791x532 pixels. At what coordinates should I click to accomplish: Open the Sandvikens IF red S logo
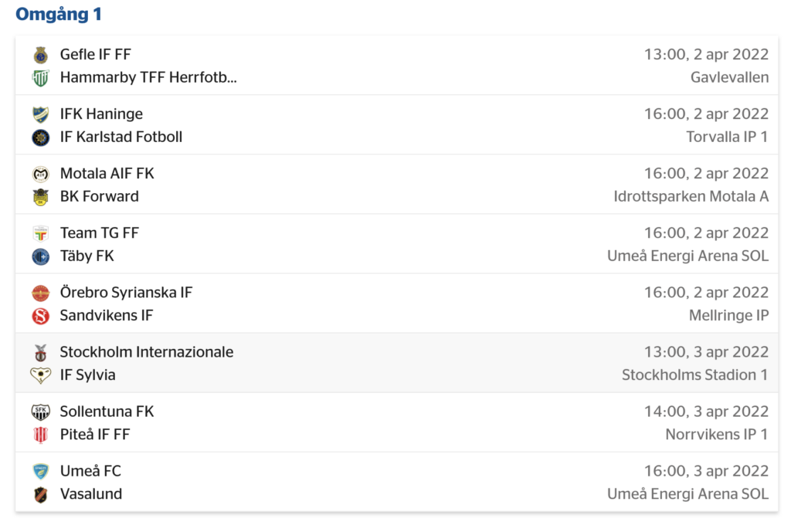click(40, 316)
